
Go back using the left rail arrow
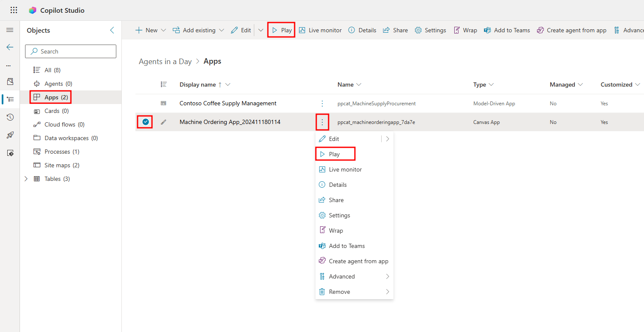pos(10,47)
